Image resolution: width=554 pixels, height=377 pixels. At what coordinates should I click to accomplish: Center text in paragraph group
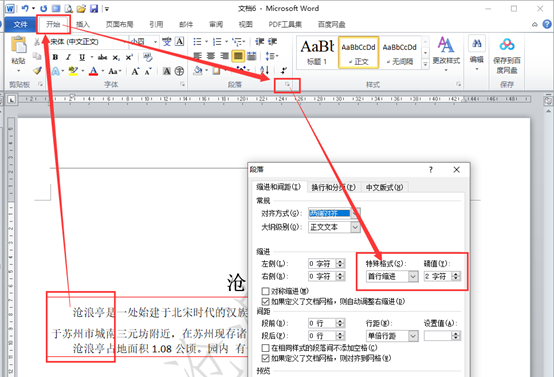(211, 56)
